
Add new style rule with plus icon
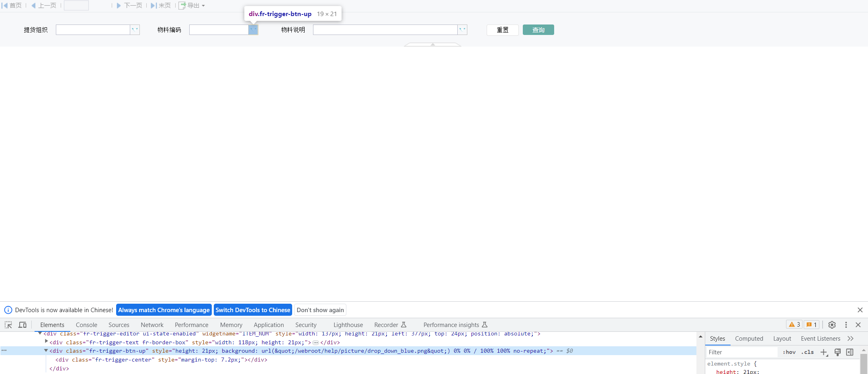point(824,352)
